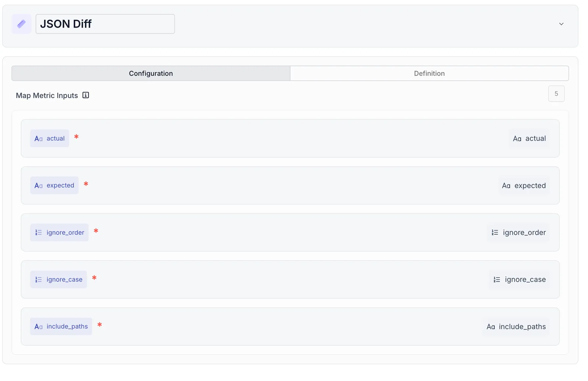Select the expected input chip on left

[54, 185]
